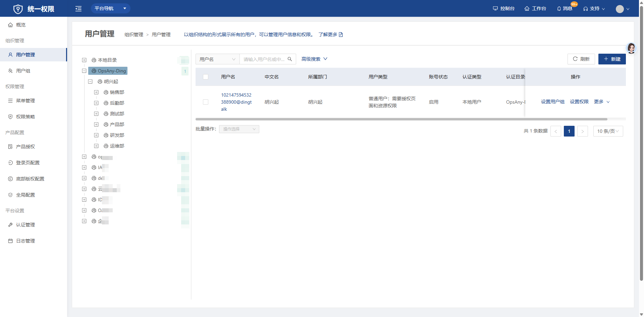The height and width of the screenshot is (317, 644).
Task: Click the username search input field
Action: pyautogui.click(x=264, y=59)
